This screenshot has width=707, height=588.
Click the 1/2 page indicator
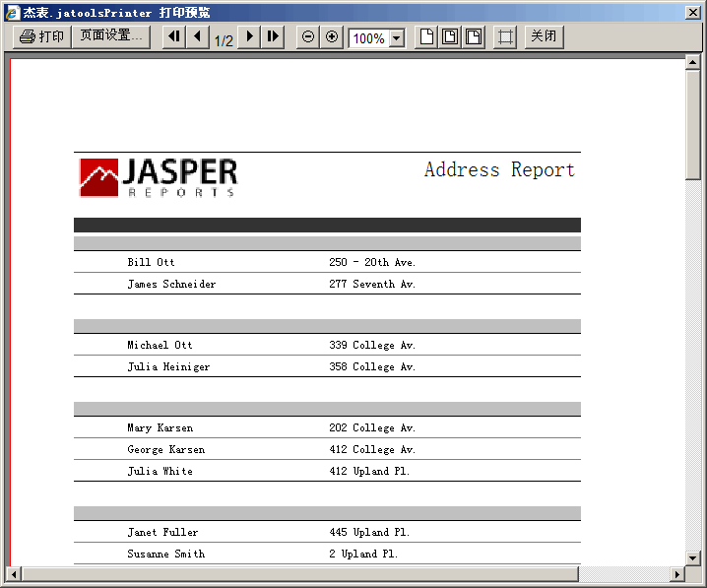point(224,40)
